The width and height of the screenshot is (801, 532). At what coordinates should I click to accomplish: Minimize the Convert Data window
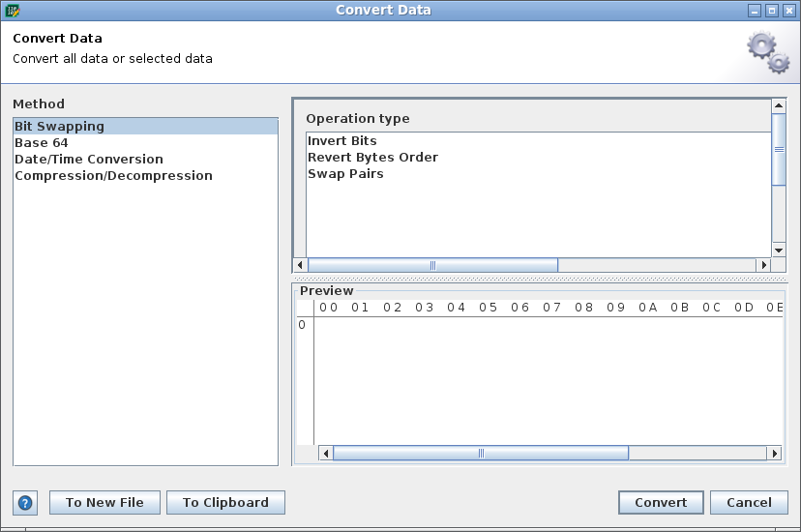755,11
